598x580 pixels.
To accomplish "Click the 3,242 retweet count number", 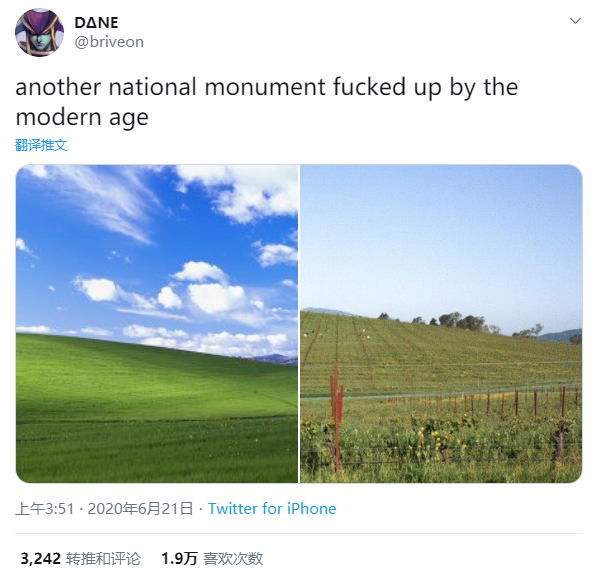I will (x=40, y=559).
